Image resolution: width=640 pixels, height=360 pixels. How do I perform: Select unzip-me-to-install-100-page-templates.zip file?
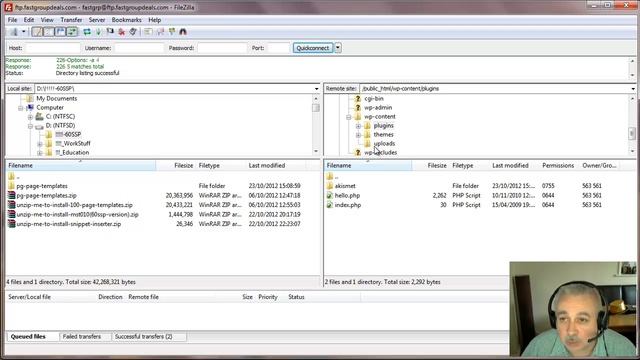point(74,205)
